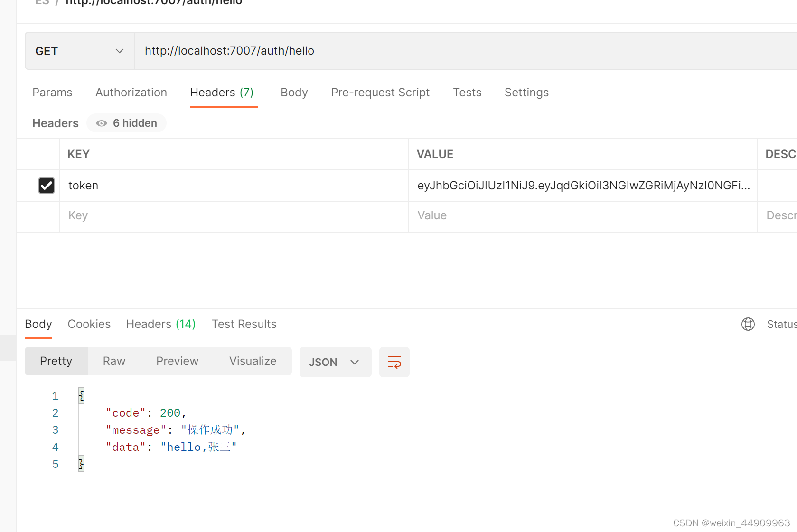The height and width of the screenshot is (532, 797).
Task: Uncheck the token header checkbox
Action: tap(47, 186)
